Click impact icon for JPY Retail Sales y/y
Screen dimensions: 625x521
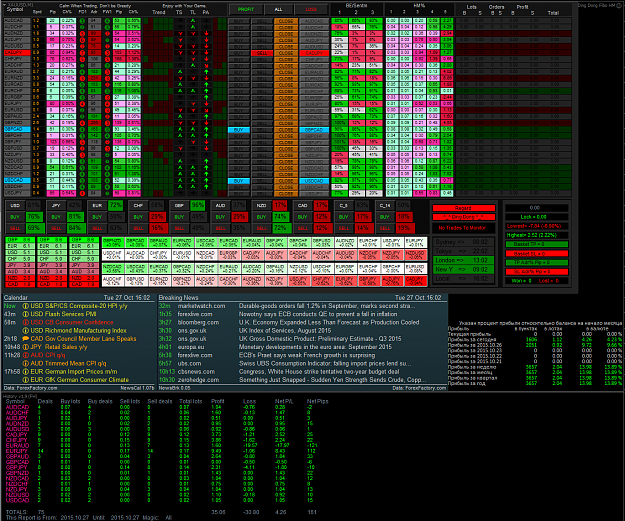(x=26, y=347)
